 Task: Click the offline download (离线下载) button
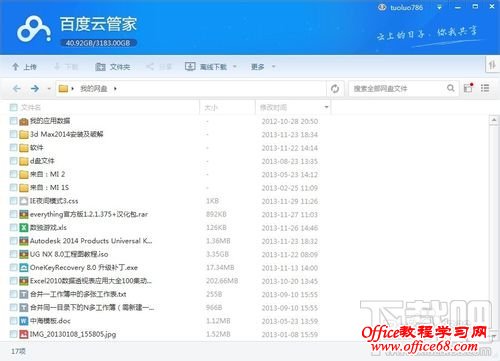pos(206,67)
